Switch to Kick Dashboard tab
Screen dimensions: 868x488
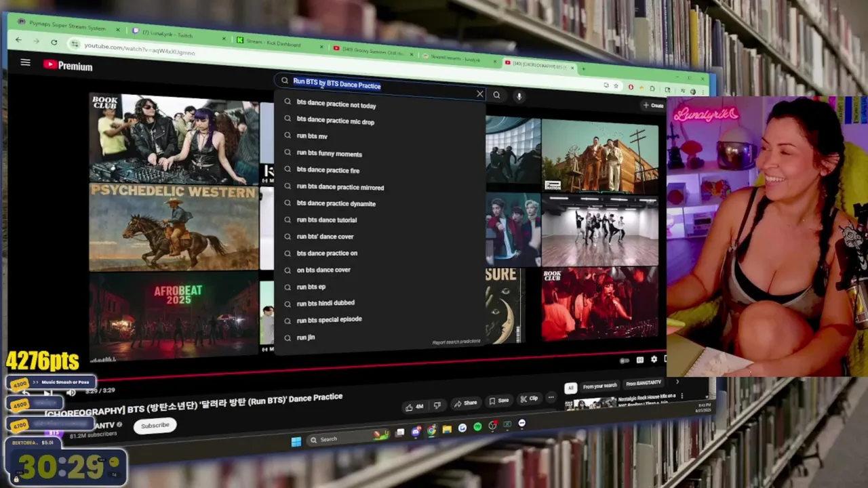tap(278, 43)
